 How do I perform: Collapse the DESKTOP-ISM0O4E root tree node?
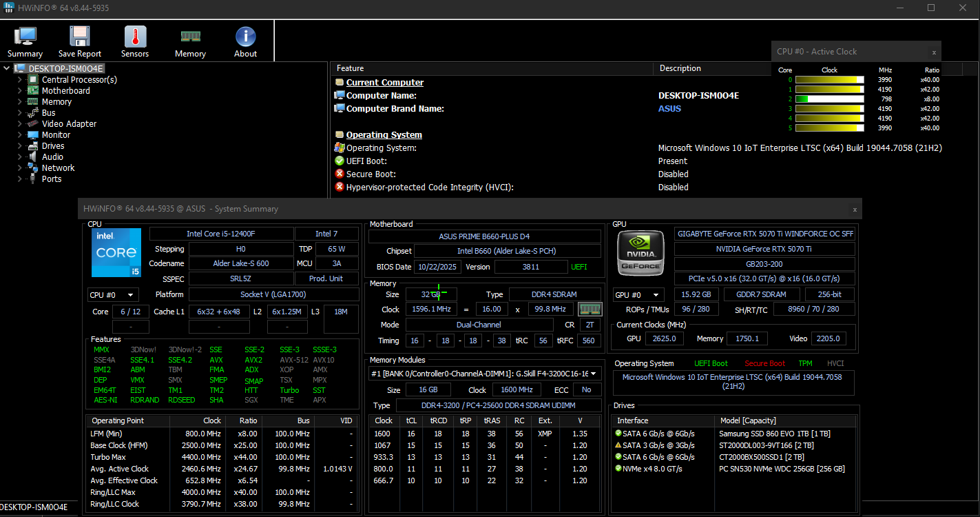[x=6, y=68]
